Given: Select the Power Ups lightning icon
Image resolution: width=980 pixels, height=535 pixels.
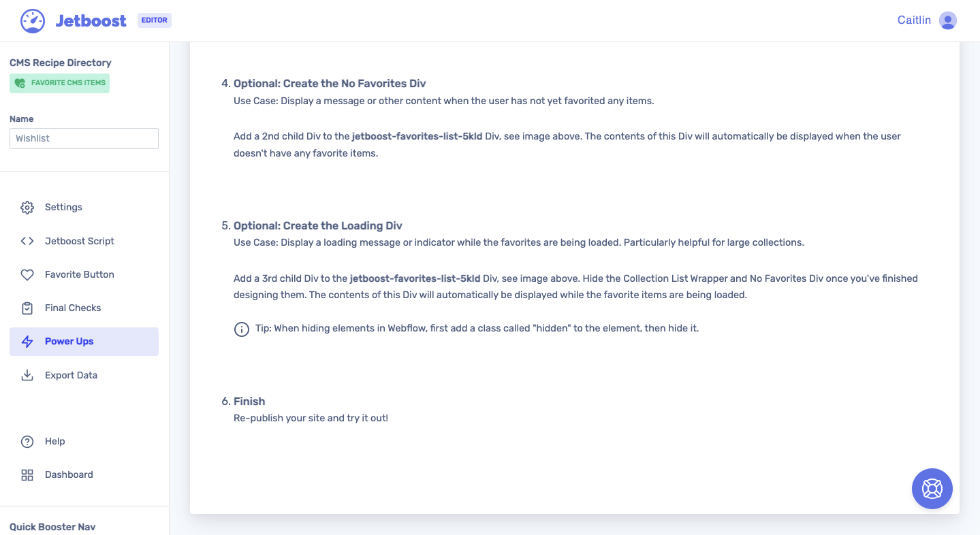Looking at the screenshot, I should click(27, 341).
